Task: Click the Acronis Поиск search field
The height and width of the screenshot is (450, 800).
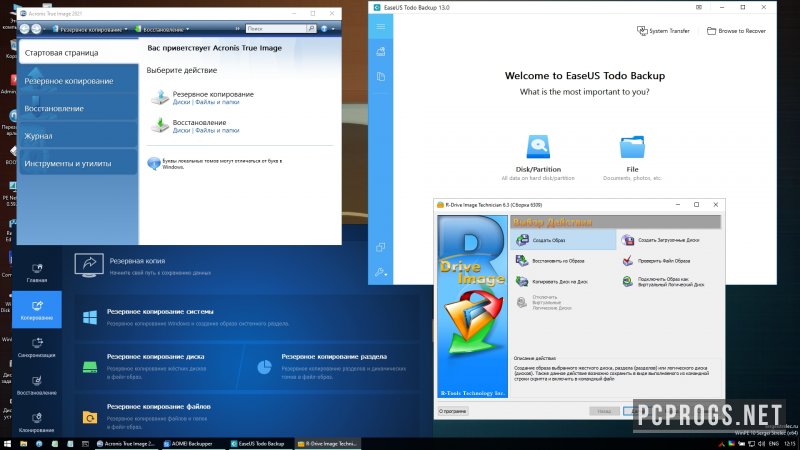Action: click(x=276, y=29)
